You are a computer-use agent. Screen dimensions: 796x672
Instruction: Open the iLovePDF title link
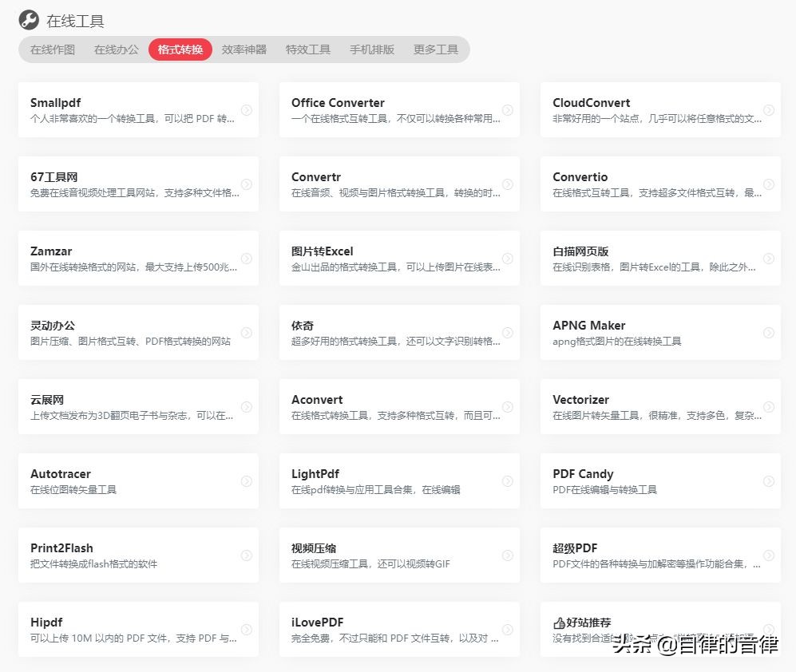click(317, 623)
